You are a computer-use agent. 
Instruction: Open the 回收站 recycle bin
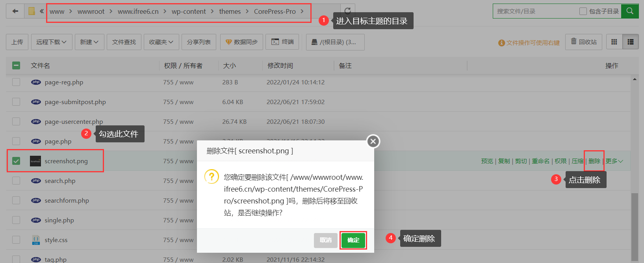(584, 42)
